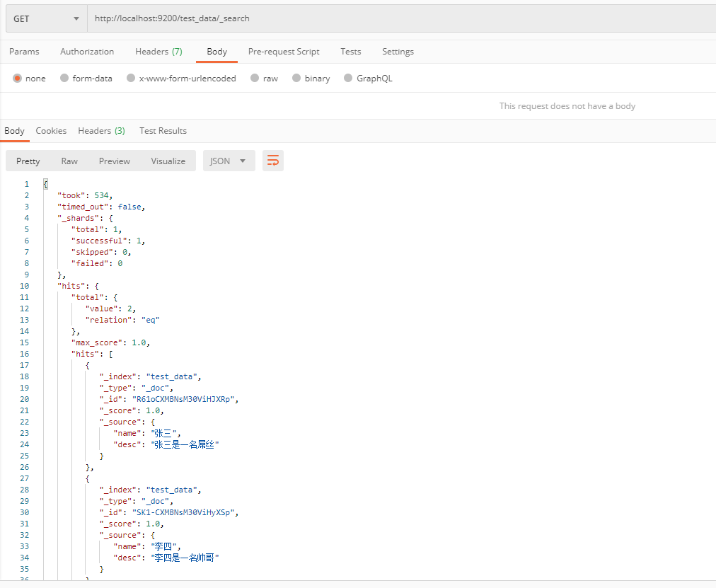Click the "failed": 0 line
716x588 pixels.
pos(97,263)
